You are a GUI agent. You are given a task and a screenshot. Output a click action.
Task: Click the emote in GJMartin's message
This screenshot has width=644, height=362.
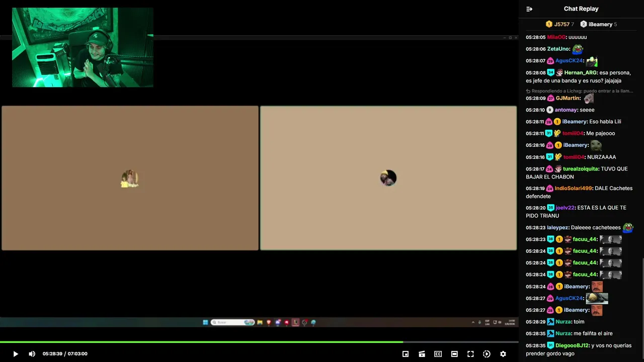point(589,98)
